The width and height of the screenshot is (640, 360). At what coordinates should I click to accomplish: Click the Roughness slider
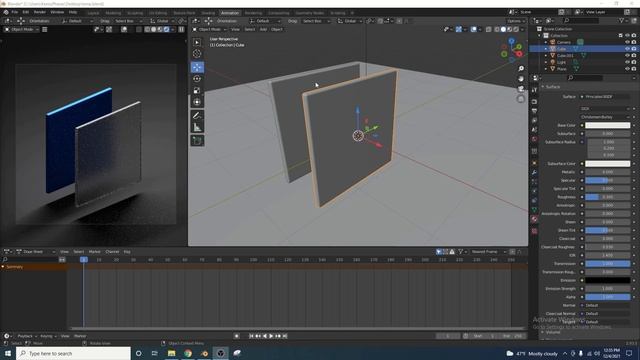click(607, 197)
